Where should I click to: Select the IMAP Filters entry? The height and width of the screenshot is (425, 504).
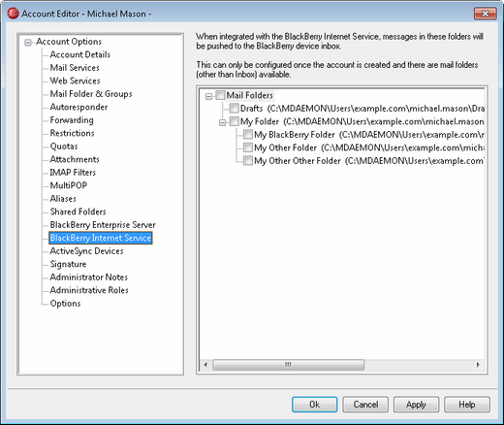[73, 173]
